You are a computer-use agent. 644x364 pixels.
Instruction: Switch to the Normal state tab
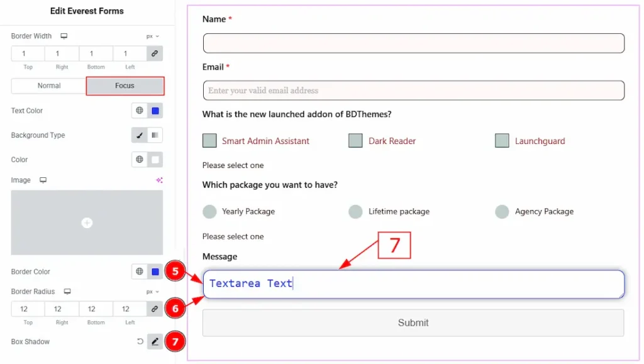[48, 85]
